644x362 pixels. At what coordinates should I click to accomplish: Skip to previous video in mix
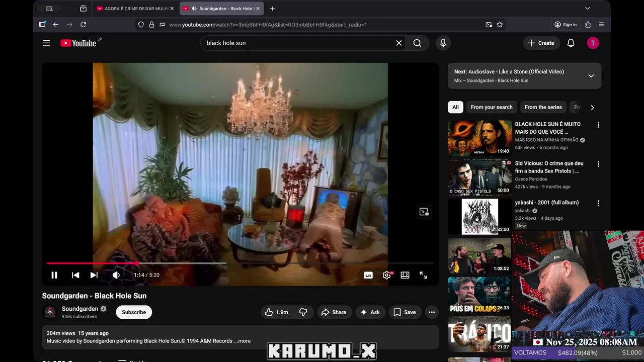click(x=75, y=275)
